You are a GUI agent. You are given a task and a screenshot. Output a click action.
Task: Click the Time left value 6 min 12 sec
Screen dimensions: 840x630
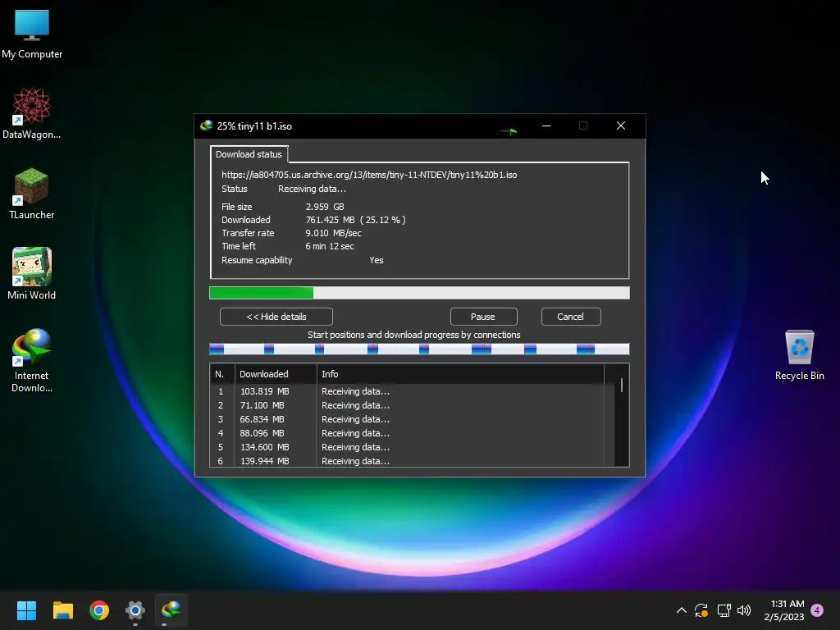(x=330, y=246)
